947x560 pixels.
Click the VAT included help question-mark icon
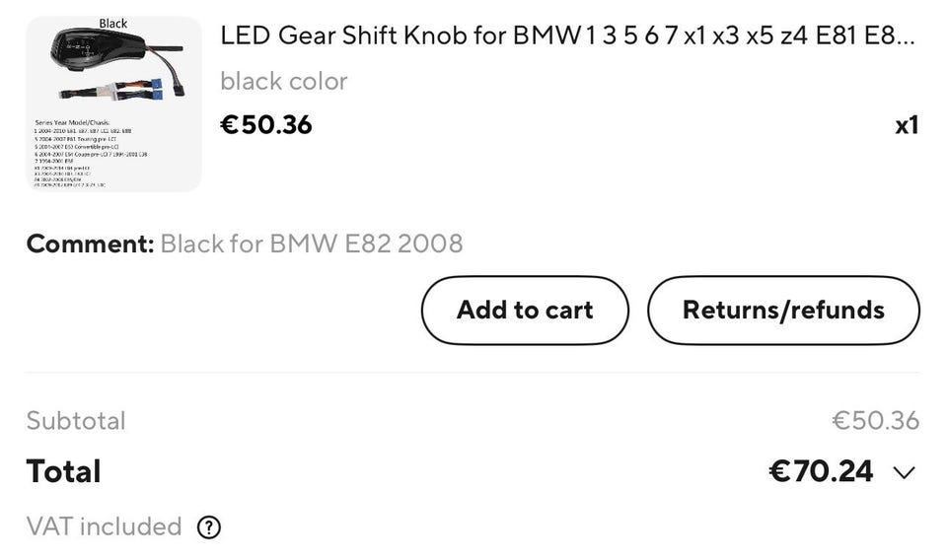(208, 527)
